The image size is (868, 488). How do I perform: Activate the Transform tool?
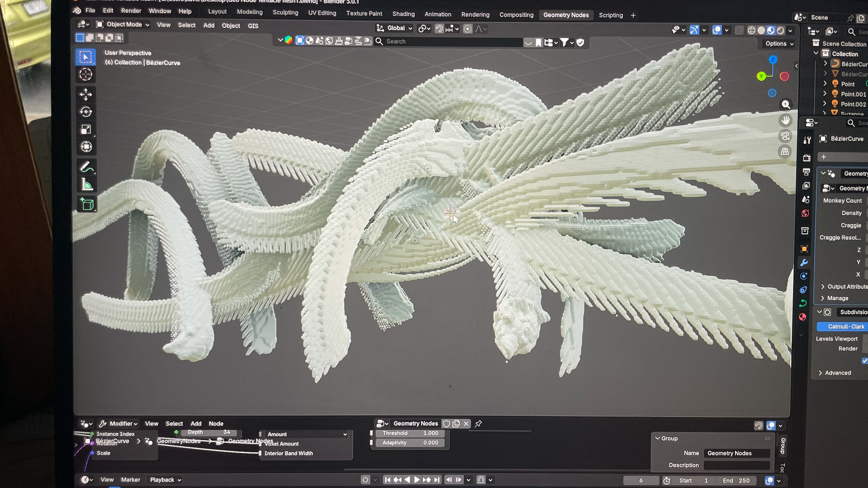(x=86, y=147)
